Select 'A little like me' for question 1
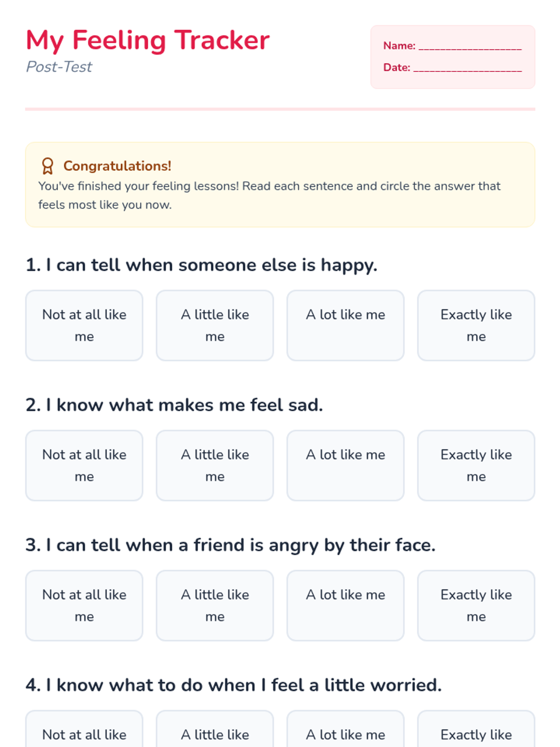Viewport: 560px width, 747px height. click(215, 325)
